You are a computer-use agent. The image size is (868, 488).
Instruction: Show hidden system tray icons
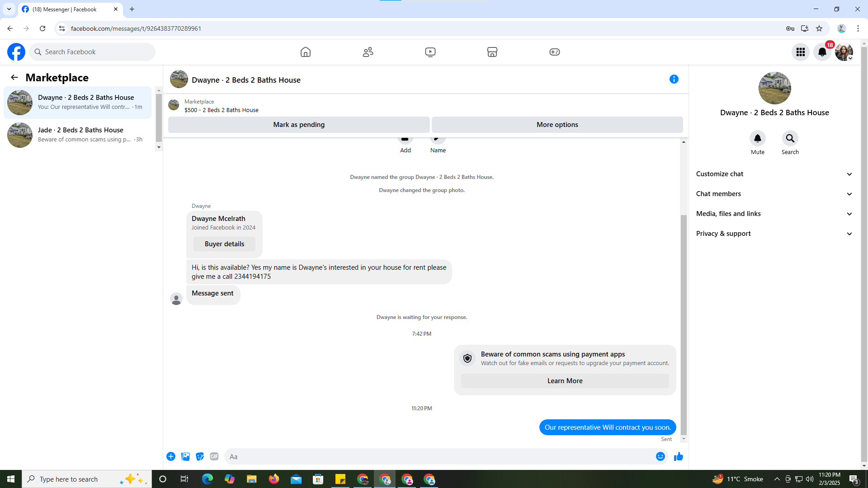[777, 479]
